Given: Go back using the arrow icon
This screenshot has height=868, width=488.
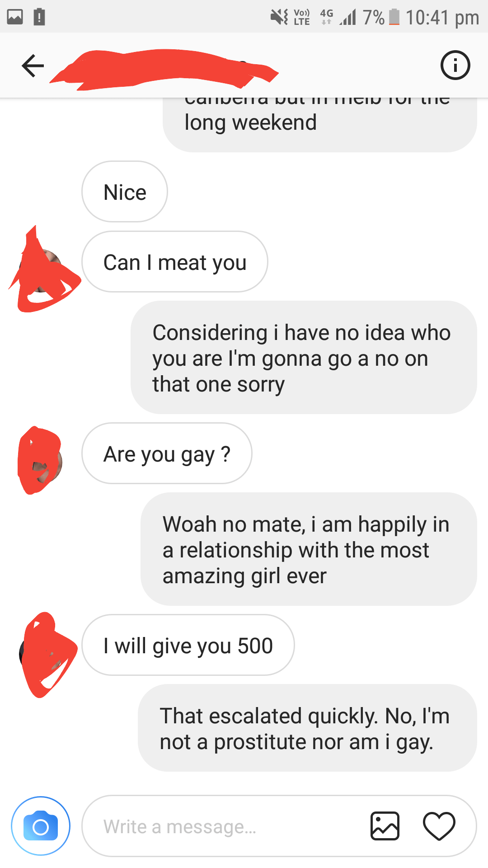Looking at the screenshot, I should click(33, 66).
